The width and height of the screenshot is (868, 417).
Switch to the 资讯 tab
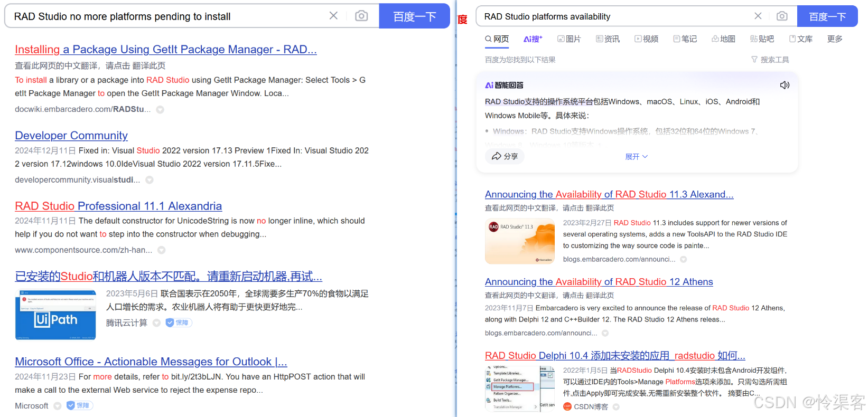(608, 39)
